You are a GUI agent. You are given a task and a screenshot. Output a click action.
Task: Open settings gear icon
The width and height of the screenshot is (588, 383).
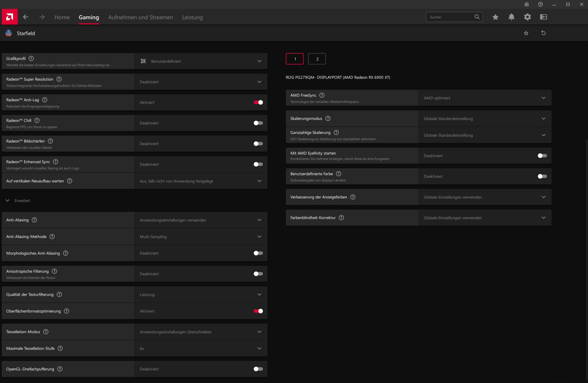point(527,17)
